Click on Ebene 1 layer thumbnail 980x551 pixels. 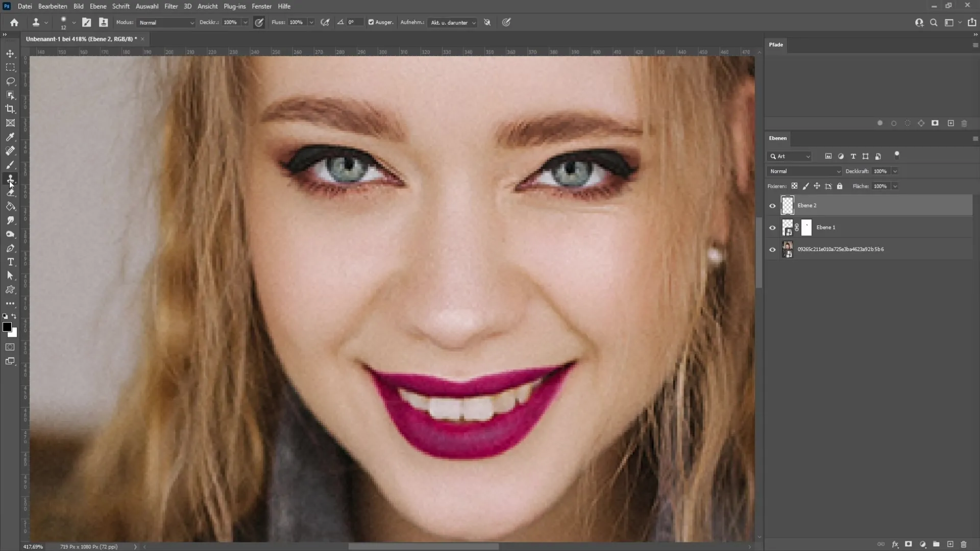[x=788, y=227]
